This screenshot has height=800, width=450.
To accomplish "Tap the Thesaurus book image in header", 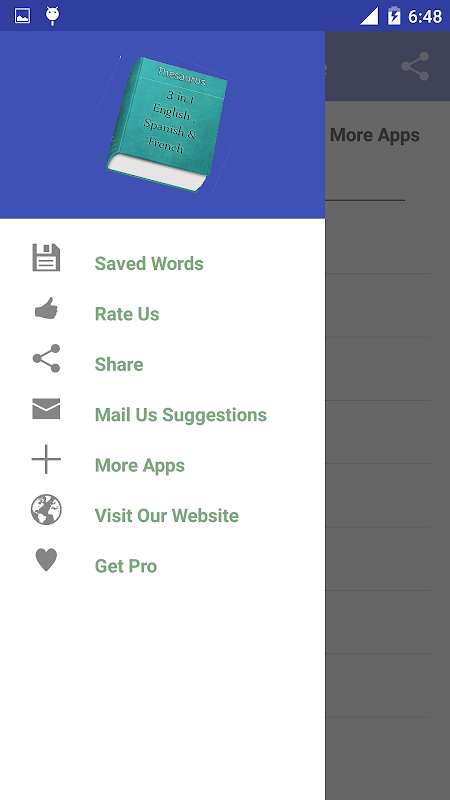I will [166, 124].
